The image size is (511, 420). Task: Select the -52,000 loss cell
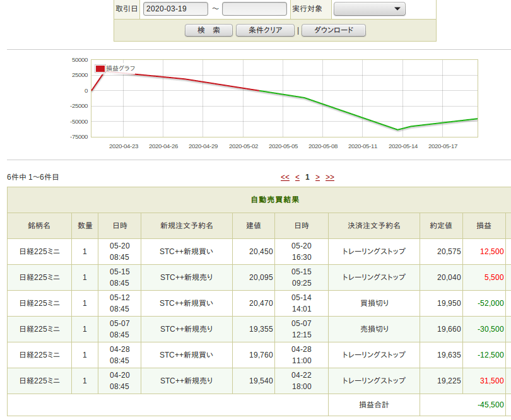pyautogui.click(x=490, y=303)
